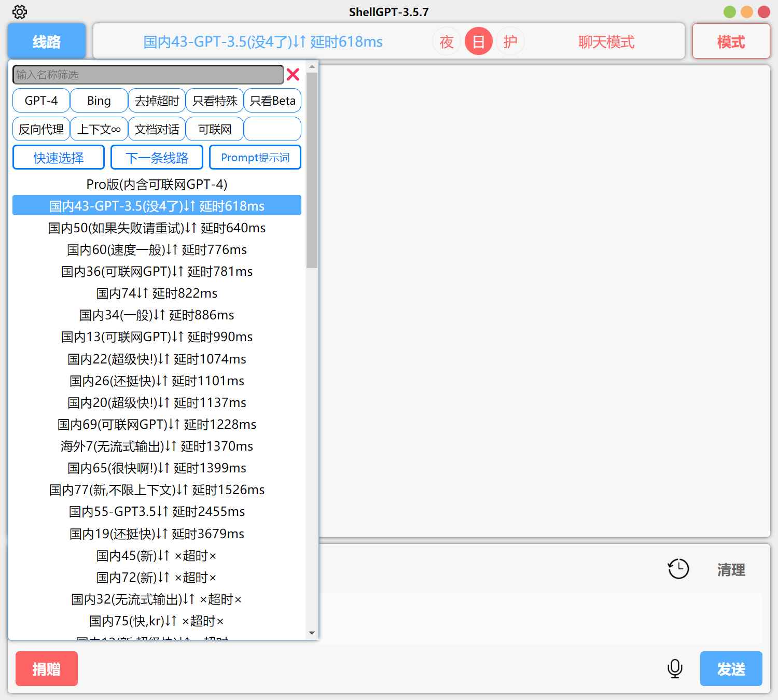Filter by 可联网 internet-enabled lines
Viewport: 778px width, 700px height.
point(215,129)
